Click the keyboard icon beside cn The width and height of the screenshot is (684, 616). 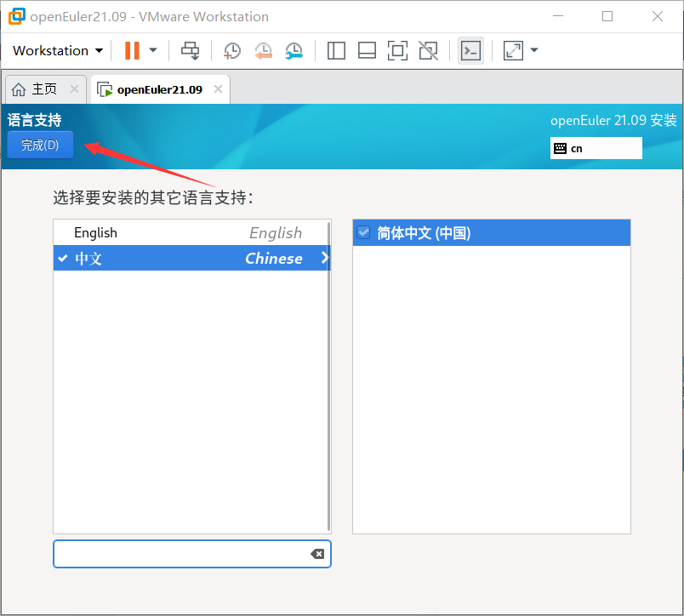tap(560, 148)
